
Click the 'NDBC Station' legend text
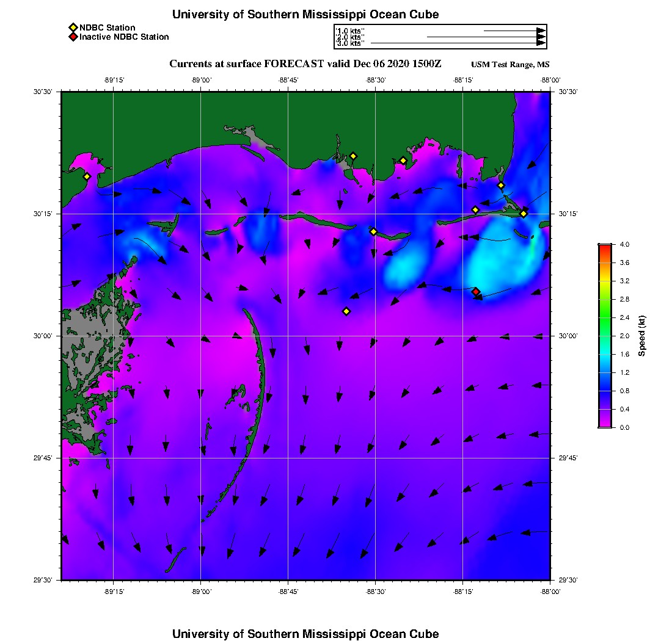click(108, 27)
